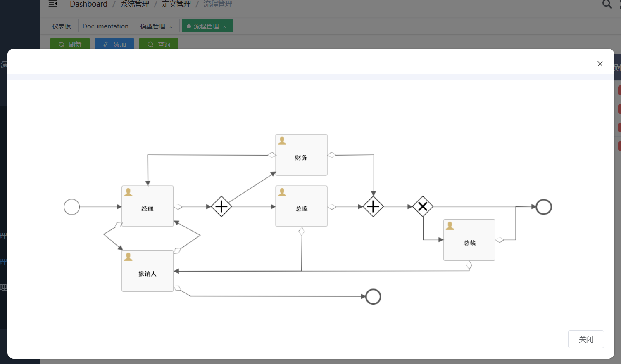Close the 流程管理 tab
This screenshot has height=364, width=621.
pos(225,26)
